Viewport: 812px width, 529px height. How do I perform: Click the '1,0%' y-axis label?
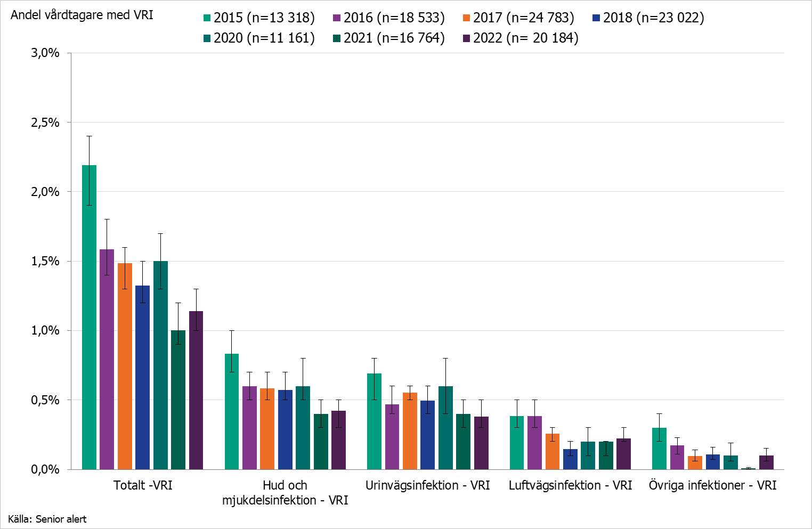(45, 330)
